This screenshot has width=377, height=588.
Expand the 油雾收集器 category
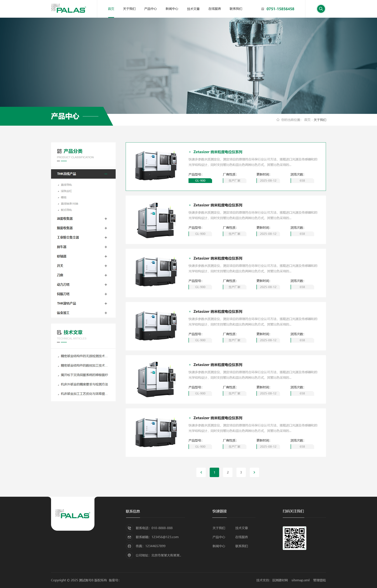(x=106, y=219)
